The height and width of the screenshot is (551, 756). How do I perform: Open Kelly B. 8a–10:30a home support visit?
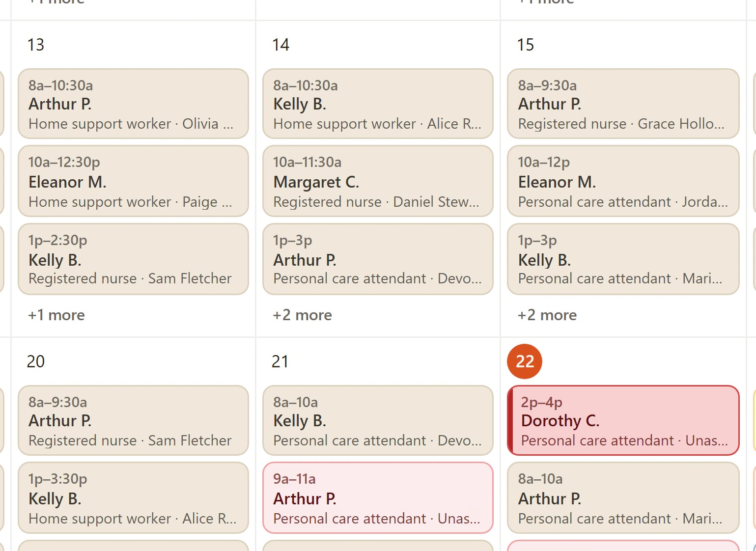(x=378, y=104)
